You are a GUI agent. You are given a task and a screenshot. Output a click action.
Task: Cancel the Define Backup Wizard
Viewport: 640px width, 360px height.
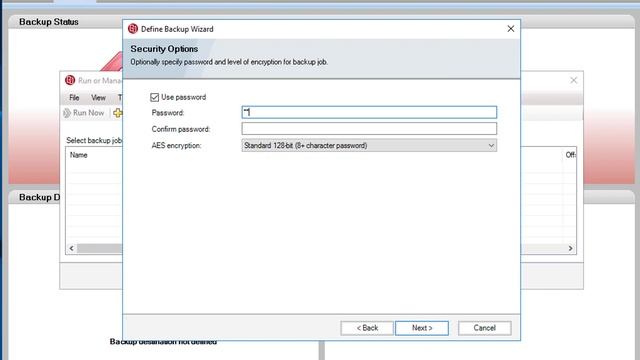click(484, 328)
